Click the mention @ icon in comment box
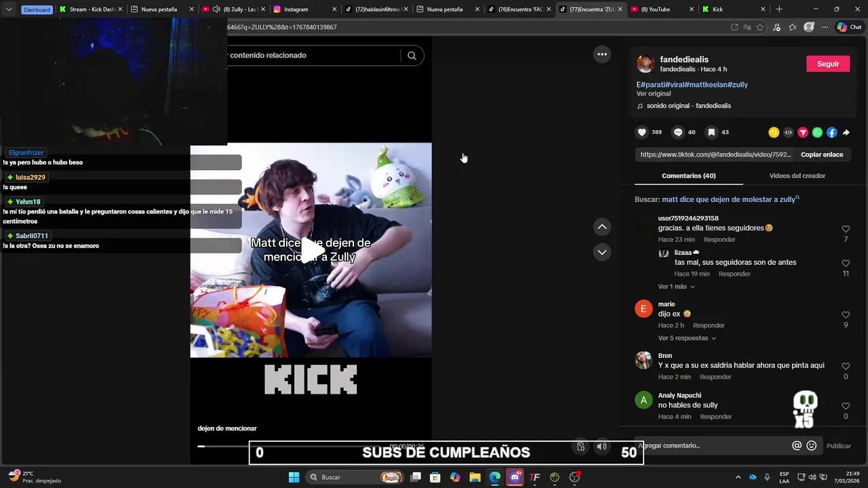This screenshot has width=868, height=488. [798, 446]
